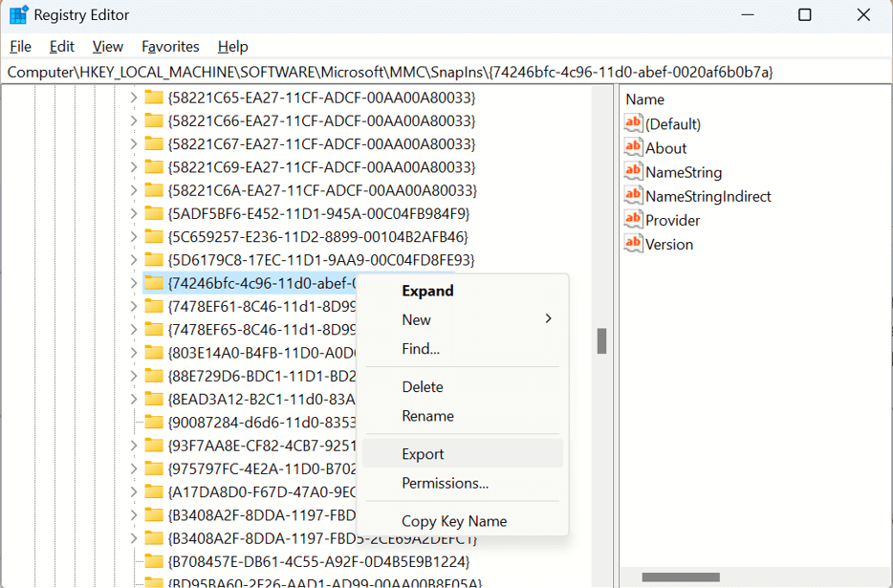Expand the selected {74246bfc-4c96-11d0-abef key node
Image resolution: width=893 pixels, height=588 pixels.
tap(133, 283)
